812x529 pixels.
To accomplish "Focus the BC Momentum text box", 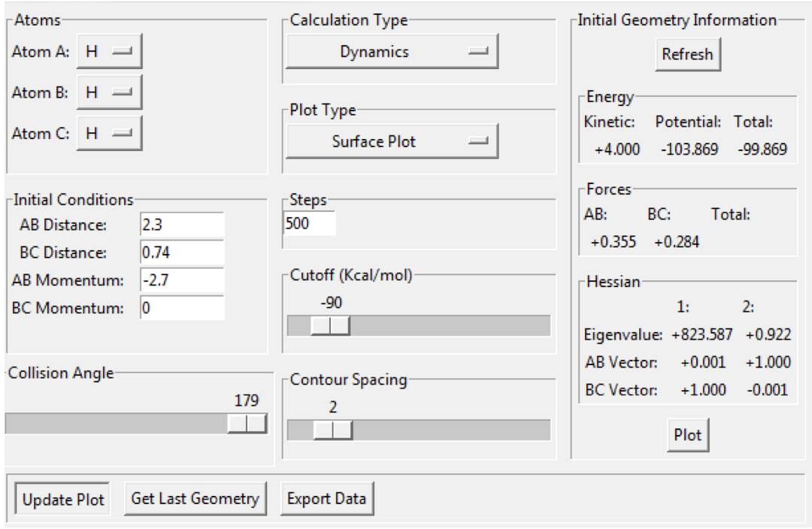I will pyautogui.click(x=182, y=307).
